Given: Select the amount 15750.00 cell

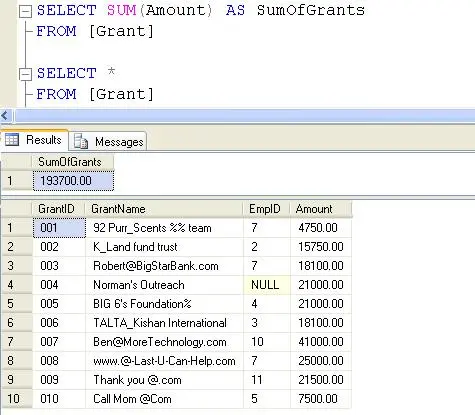Looking at the screenshot, I should [321, 247].
